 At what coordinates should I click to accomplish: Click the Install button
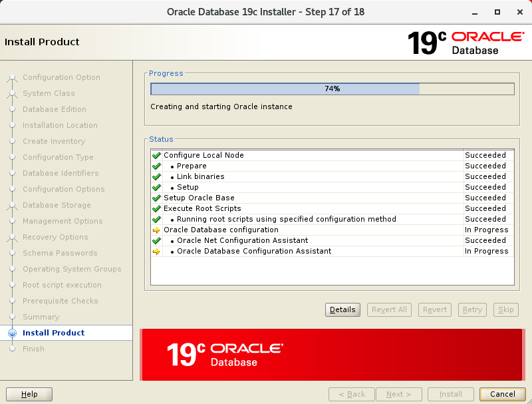(451, 394)
